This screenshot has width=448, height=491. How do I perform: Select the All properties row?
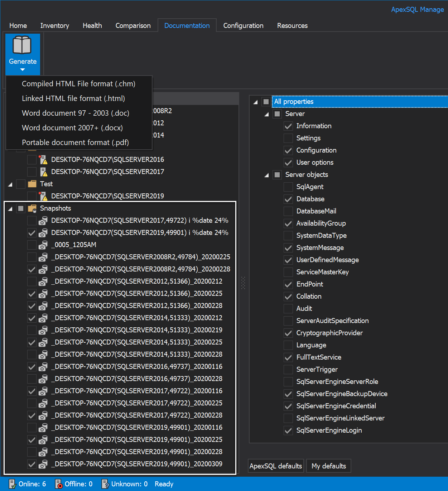point(360,102)
